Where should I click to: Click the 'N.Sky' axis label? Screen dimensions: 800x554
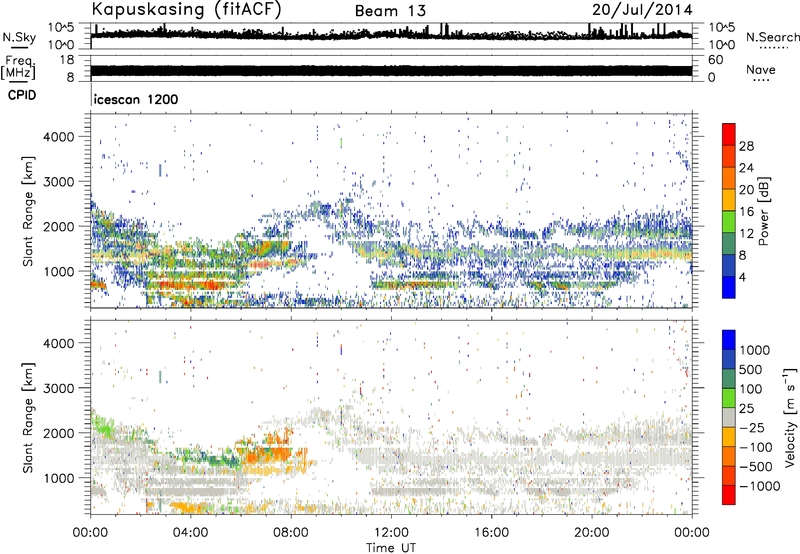[x=19, y=37]
